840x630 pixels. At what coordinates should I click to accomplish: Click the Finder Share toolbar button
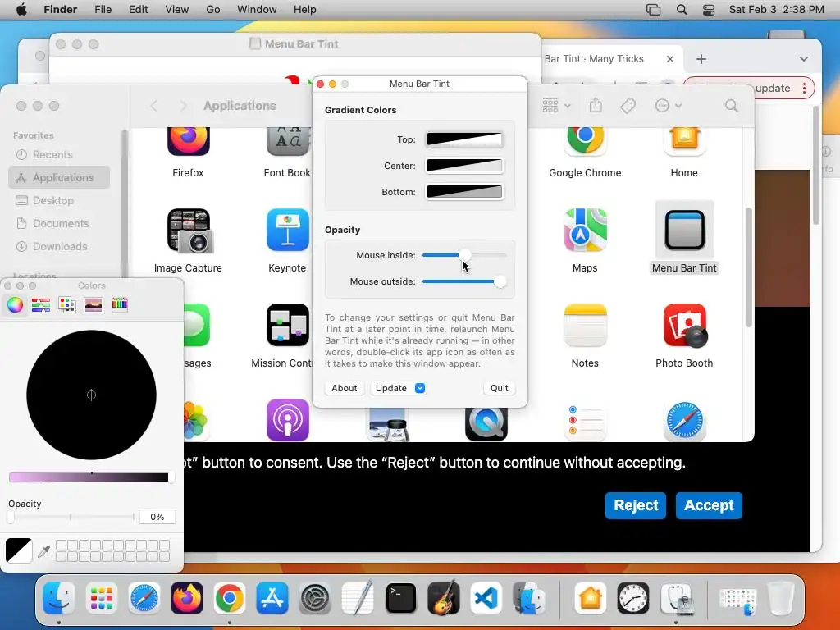[596, 106]
